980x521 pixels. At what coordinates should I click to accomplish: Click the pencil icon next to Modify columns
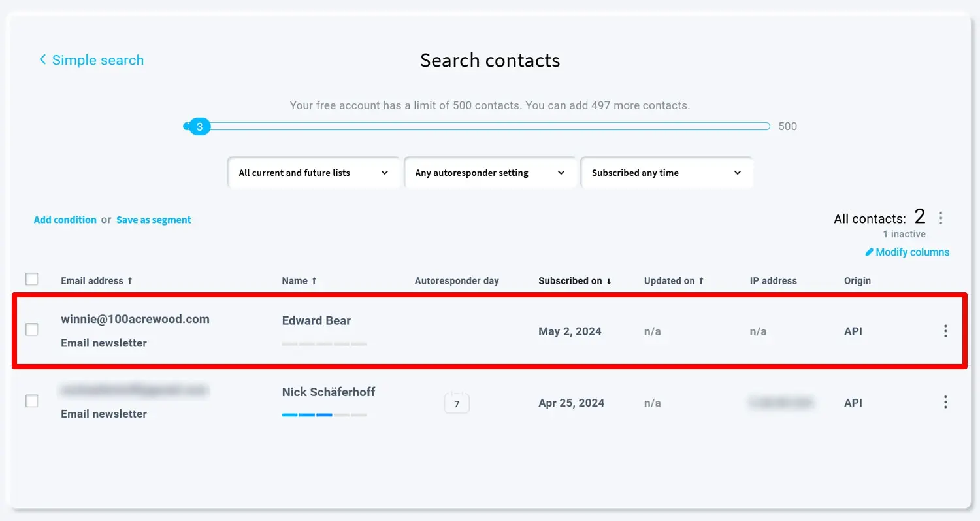pyautogui.click(x=869, y=252)
